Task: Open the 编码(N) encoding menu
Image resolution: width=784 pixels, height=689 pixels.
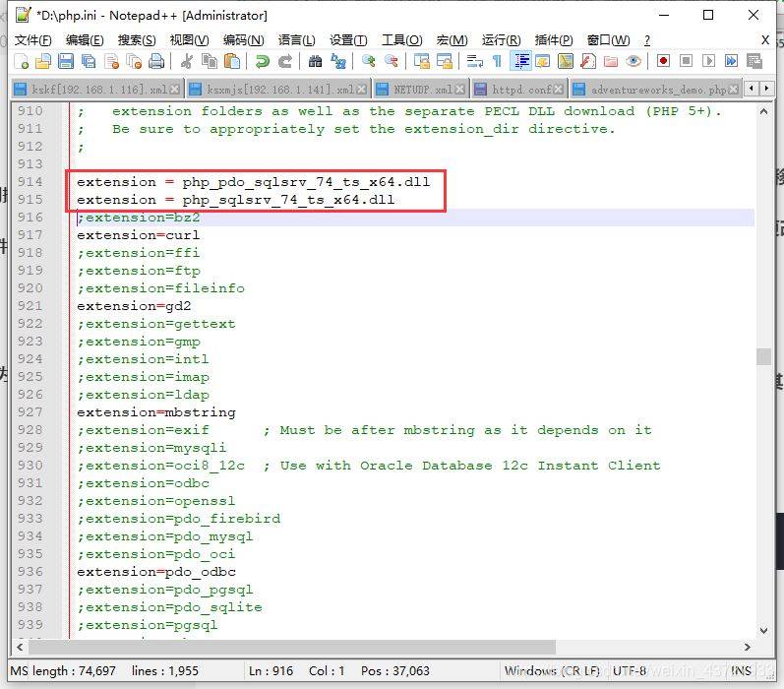Action: [243, 40]
